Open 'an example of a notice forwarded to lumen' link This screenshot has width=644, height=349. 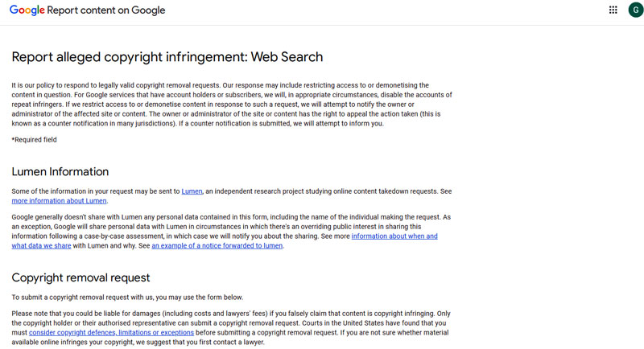click(x=217, y=245)
